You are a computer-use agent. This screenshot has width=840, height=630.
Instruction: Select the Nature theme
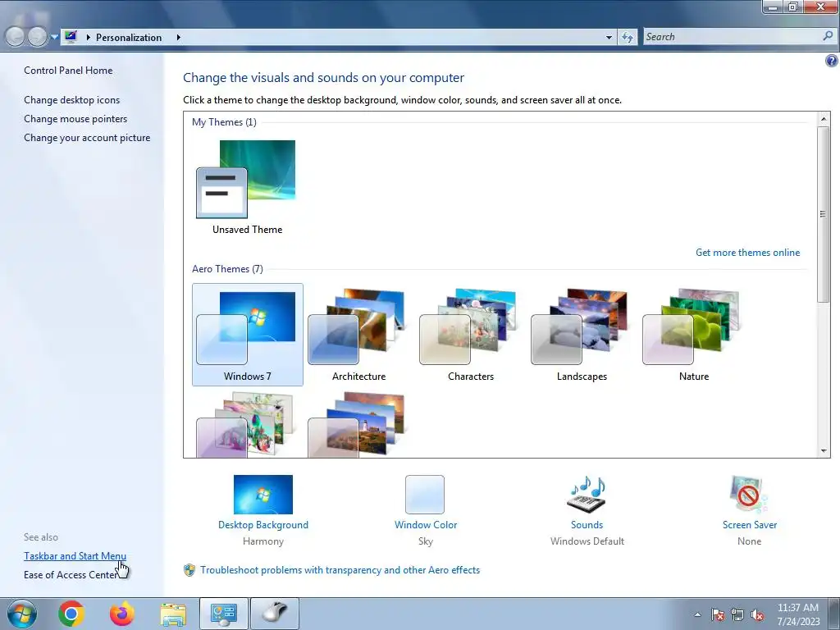point(694,335)
